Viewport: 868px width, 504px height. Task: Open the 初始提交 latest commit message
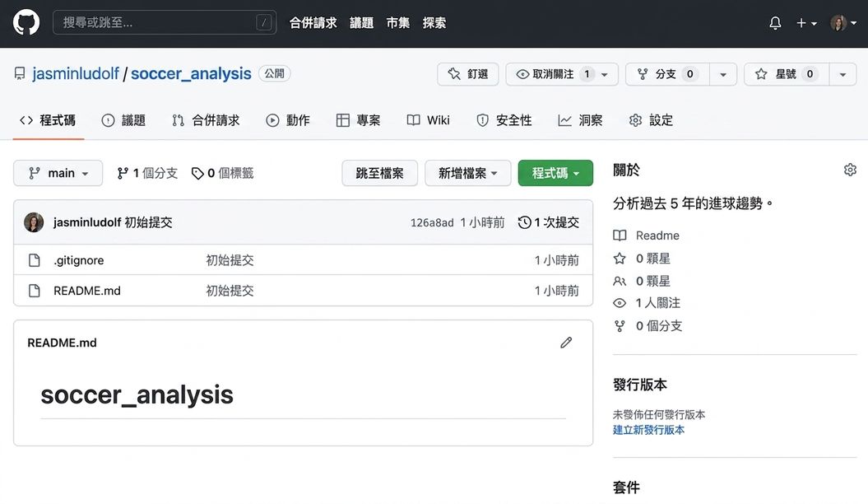click(148, 222)
